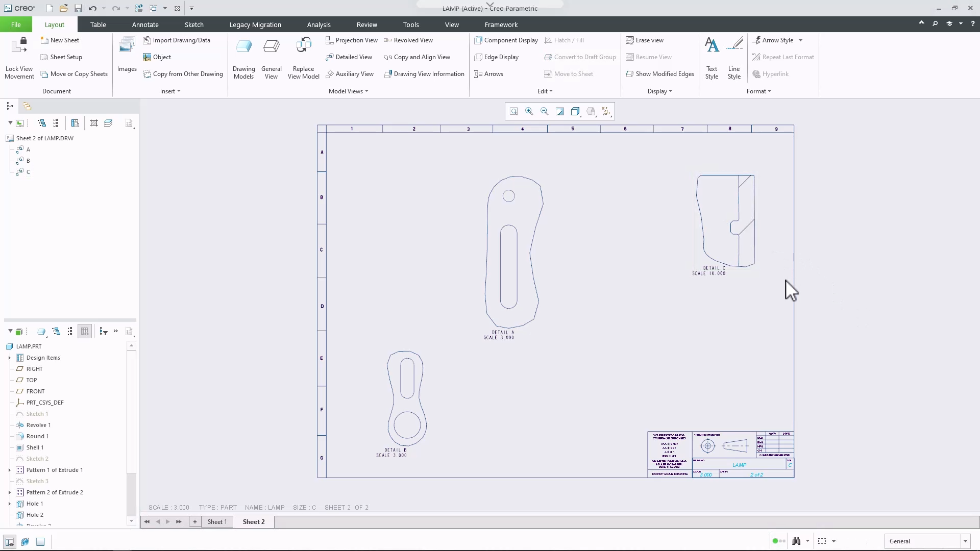Viewport: 980px width, 551px height.
Task: Click the Repaint icon in graphics toolbar
Action: [560, 111]
